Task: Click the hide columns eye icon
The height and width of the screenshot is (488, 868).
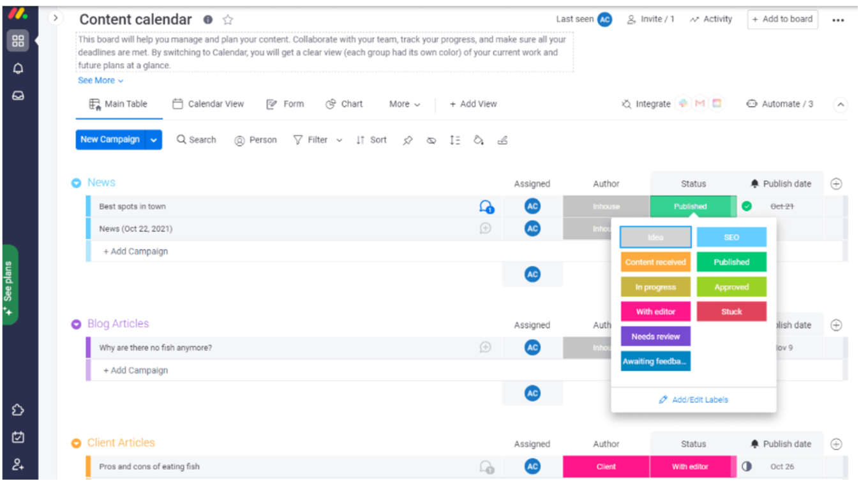Action: coord(431,140)
